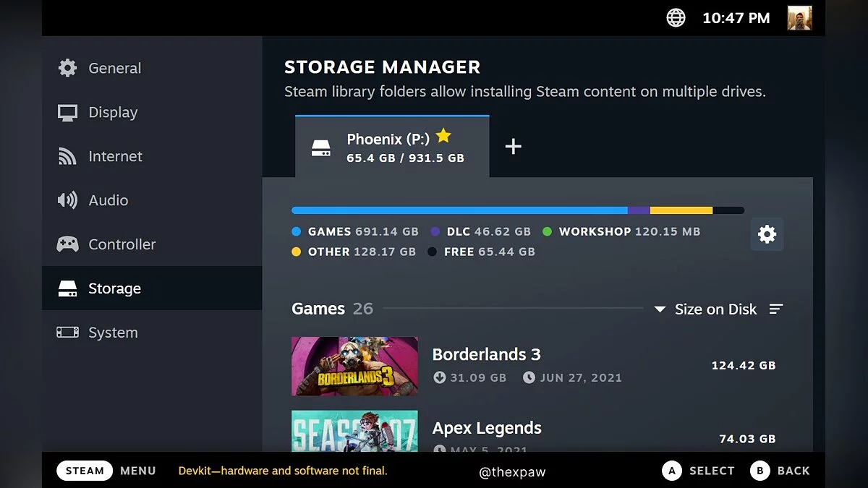Click the B button glyph
868x488 pixels.
pos(760,471)
